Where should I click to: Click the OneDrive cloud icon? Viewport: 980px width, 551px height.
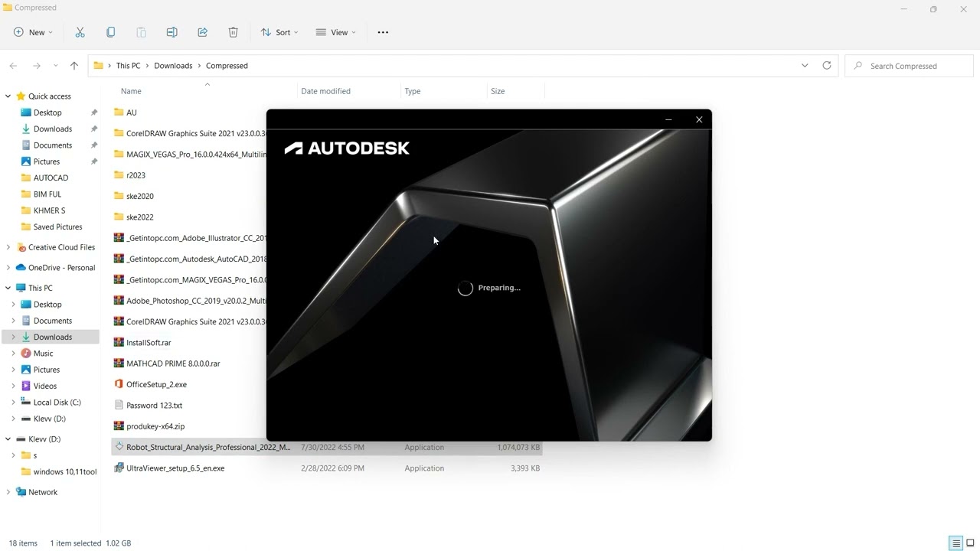point(21,268)
